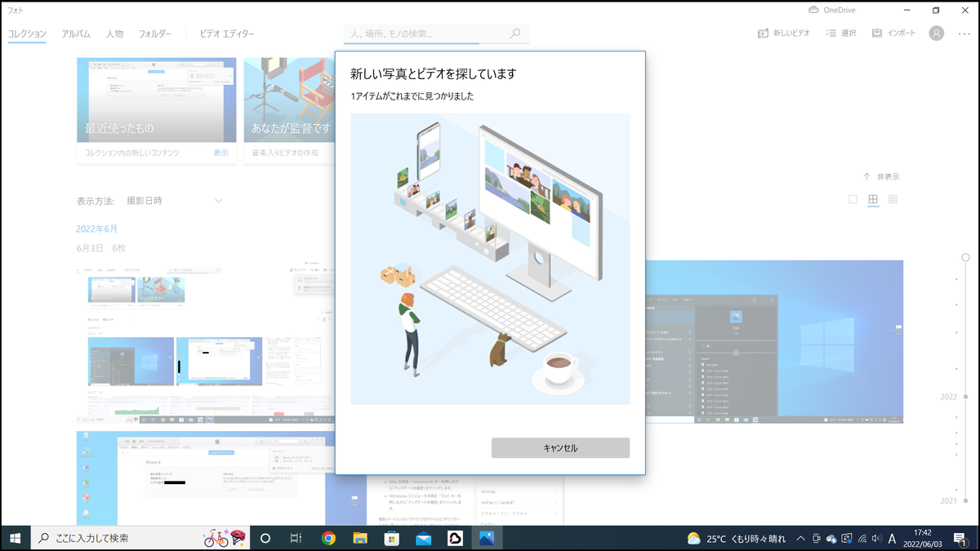Open the Mail app from the taskbar
Screen dimensions: 980x551
[x=424, y=538]
